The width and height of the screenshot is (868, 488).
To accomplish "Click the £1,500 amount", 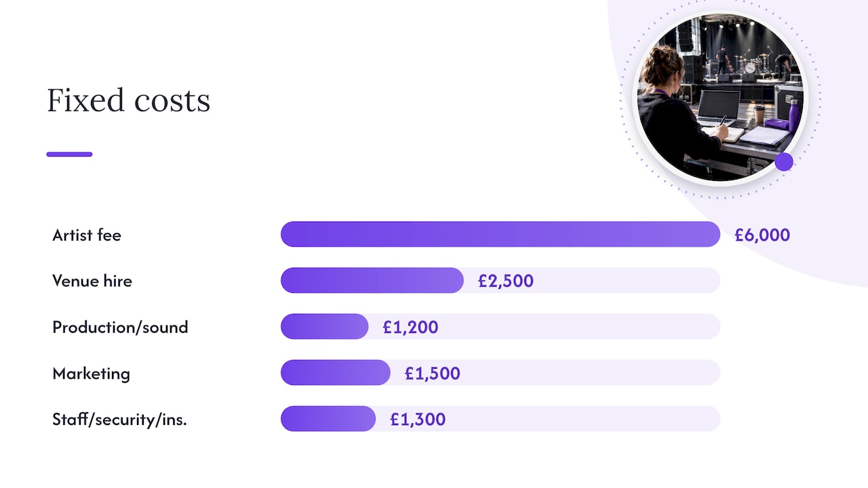I will click(432, 373).
